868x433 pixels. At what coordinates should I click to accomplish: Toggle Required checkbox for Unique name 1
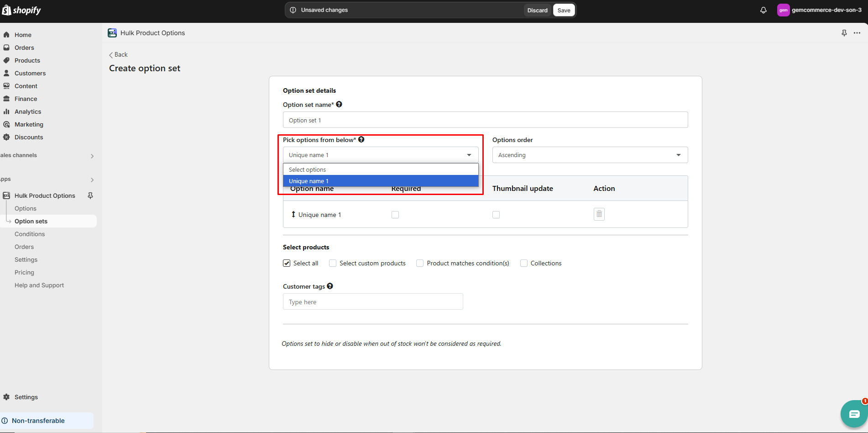(x=395, y=215)
